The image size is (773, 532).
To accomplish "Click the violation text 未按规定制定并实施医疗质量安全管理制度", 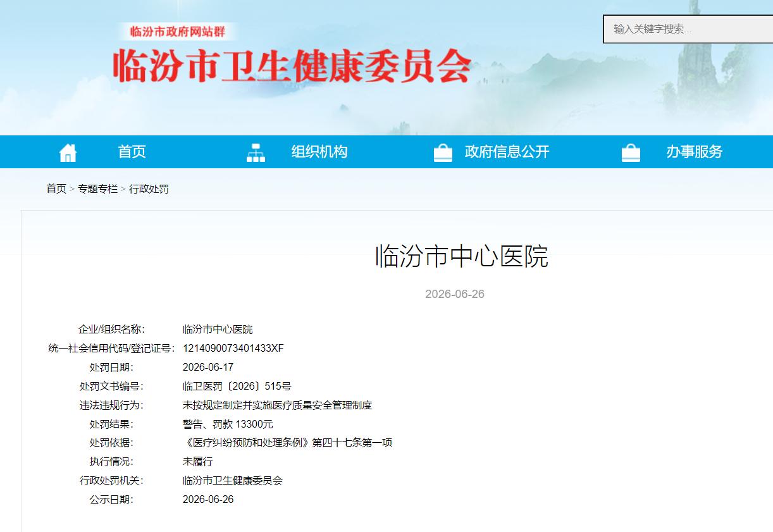I will (278, 405).
